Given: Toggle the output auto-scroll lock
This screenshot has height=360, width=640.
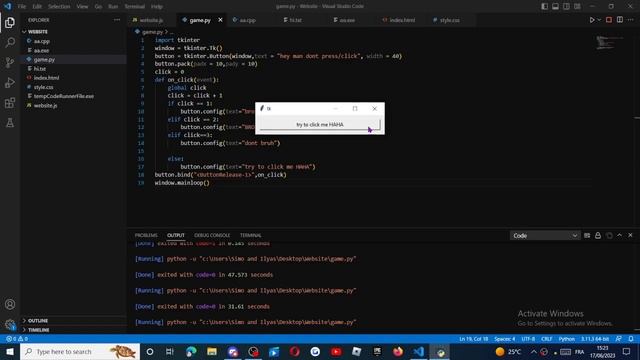Looking at the screenshot, I should coord(598,236).
